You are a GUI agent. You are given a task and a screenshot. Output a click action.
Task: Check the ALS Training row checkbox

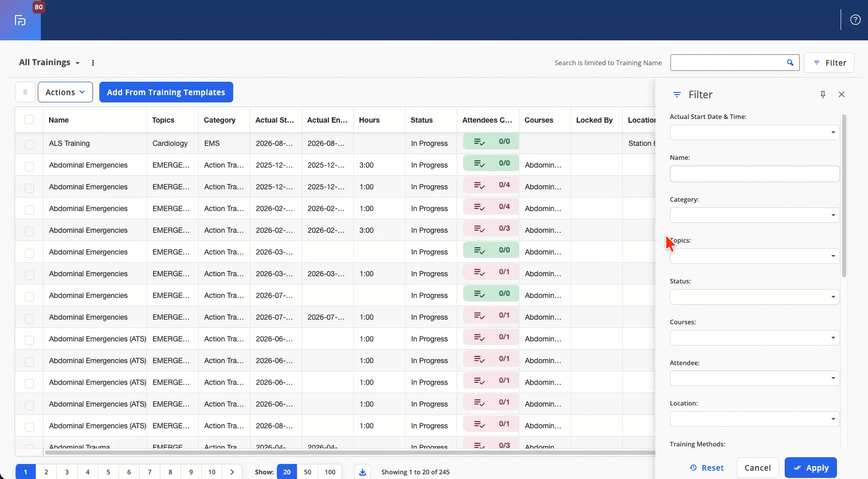[x=29, y=144]
